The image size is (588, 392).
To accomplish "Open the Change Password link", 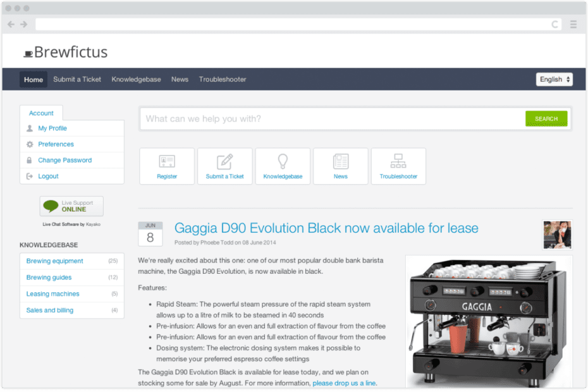I will [x=65, y=160].
